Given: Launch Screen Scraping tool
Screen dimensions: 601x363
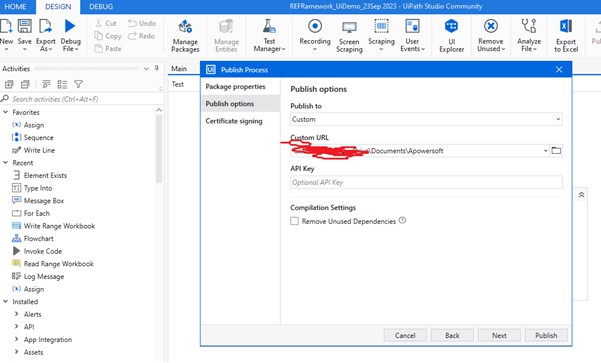Looking at the screenshot, I should coord(349,36).
